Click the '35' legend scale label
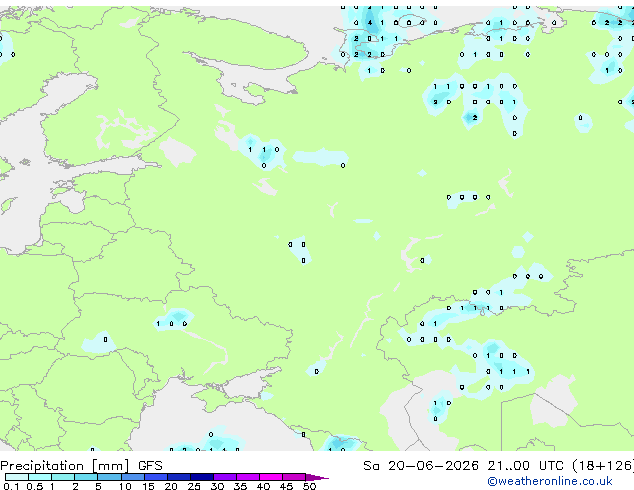 (240, 486)
